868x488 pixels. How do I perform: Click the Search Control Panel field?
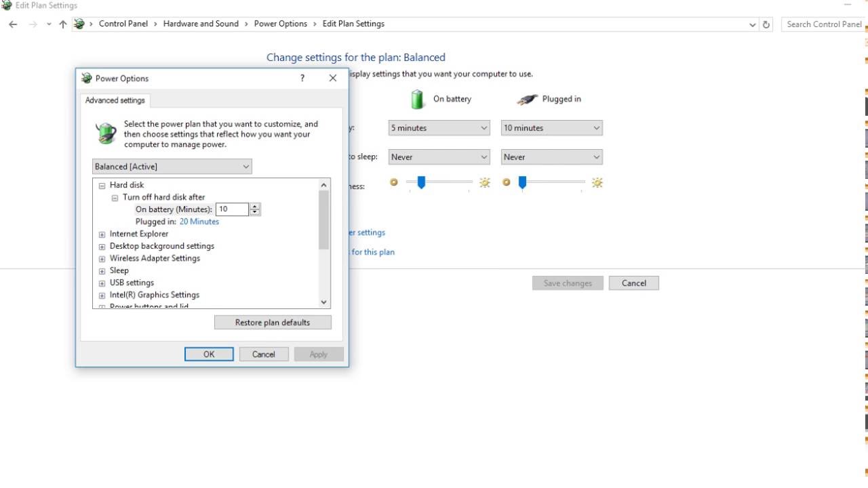(x=823, y=24)
